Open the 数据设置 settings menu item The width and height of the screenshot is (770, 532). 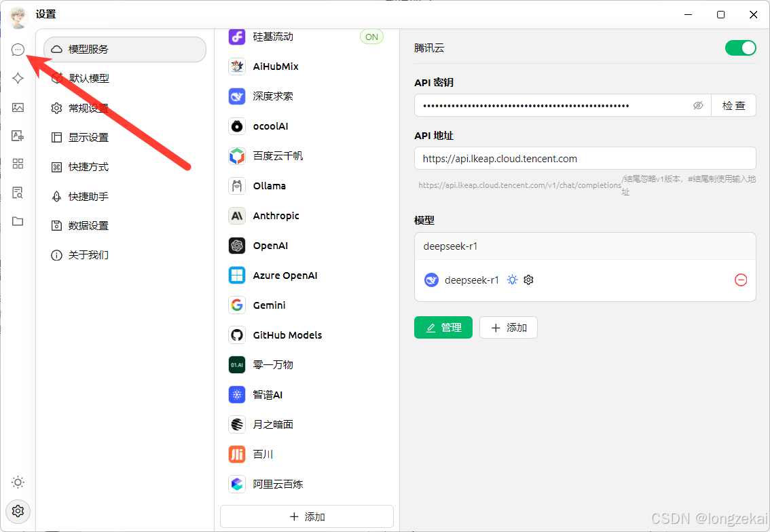point(125,226)
